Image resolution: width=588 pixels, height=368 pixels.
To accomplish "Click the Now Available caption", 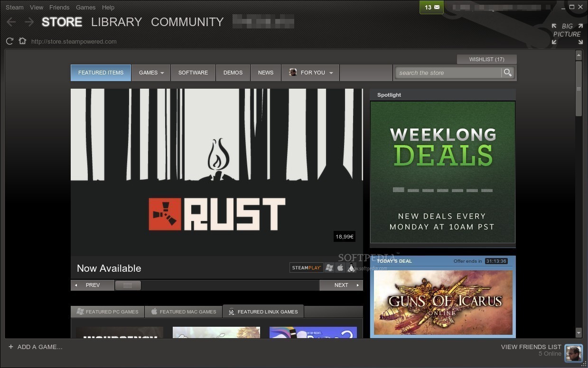I will pos(109,268).
